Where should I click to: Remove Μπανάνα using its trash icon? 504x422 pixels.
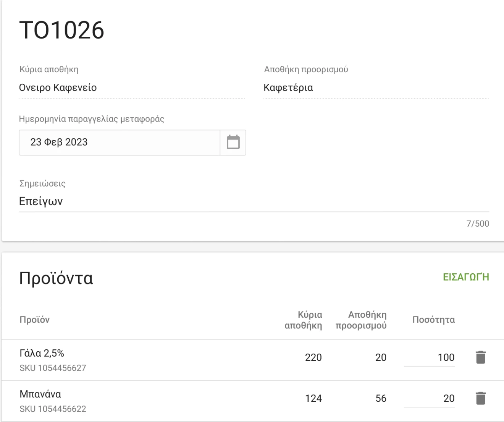480,398
